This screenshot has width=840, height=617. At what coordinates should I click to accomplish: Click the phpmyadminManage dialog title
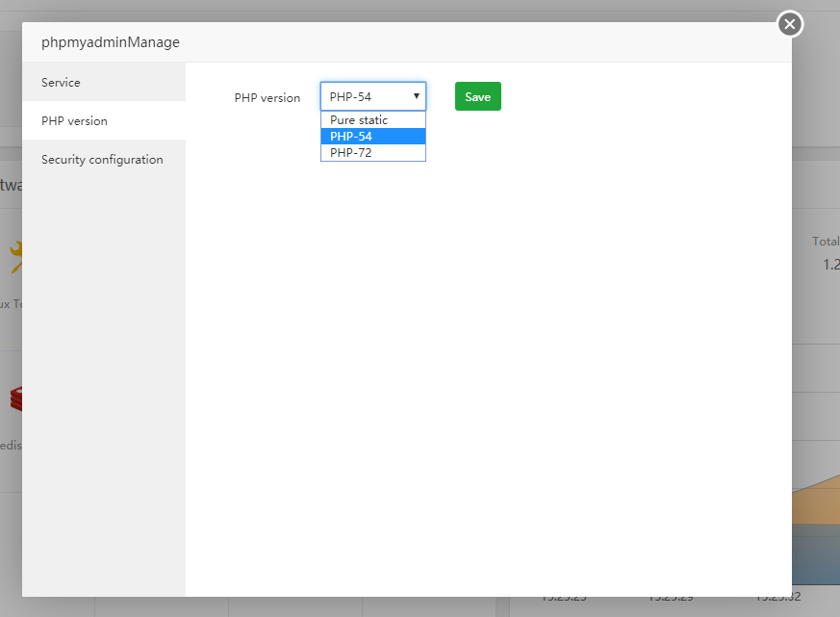(111, 42)
